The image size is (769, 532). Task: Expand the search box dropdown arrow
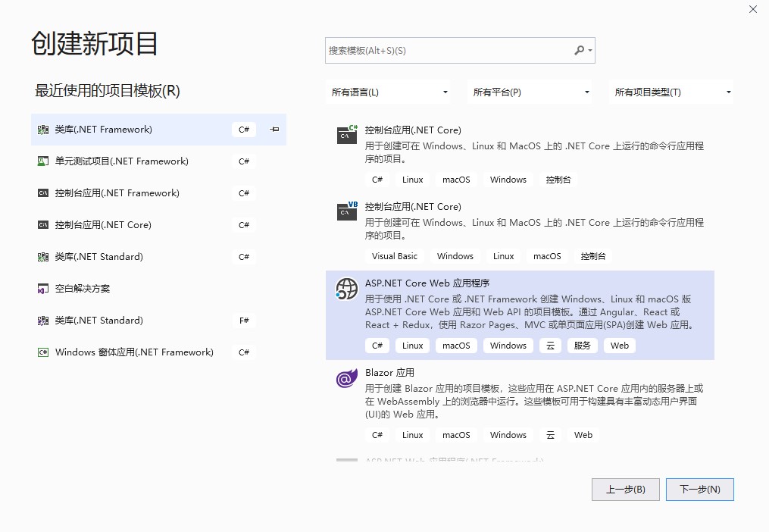tap(590, 51)
